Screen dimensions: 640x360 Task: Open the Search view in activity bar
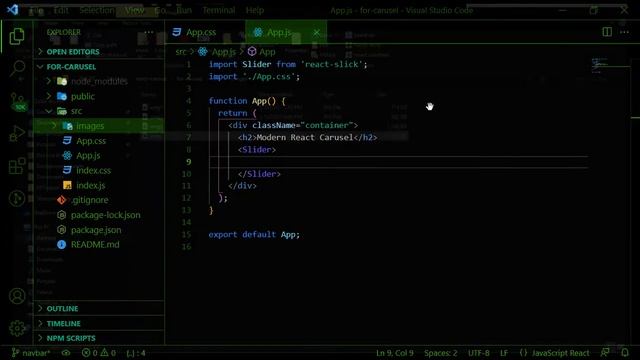coord(17,68)
